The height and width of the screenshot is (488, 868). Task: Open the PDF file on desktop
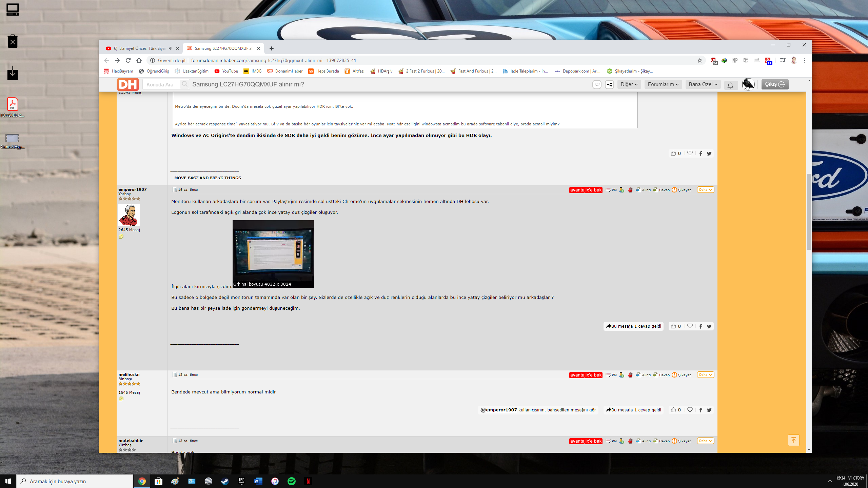coord(13,107)
